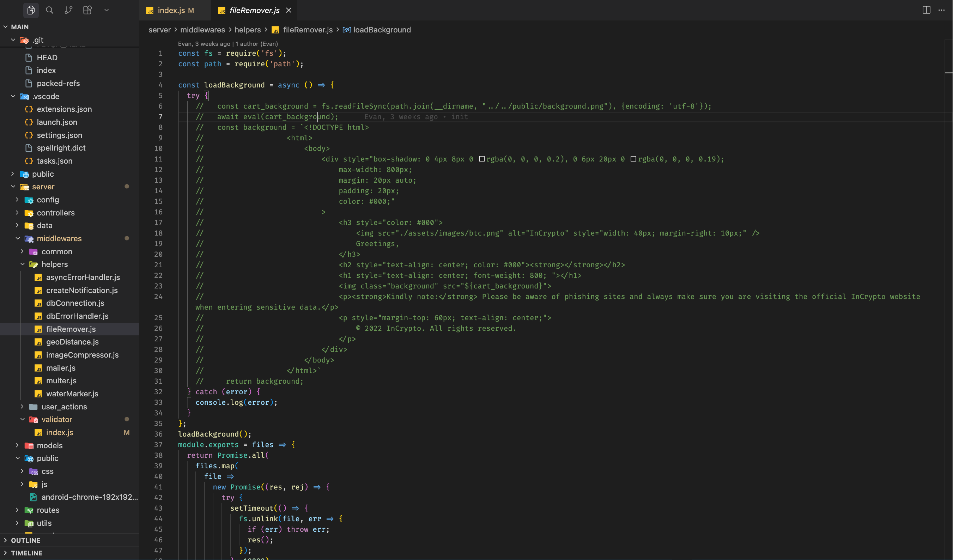The height and width of the screenshot is (560, 953).
Task: Close the fileRemover.js tab
Action: point(289,10)
